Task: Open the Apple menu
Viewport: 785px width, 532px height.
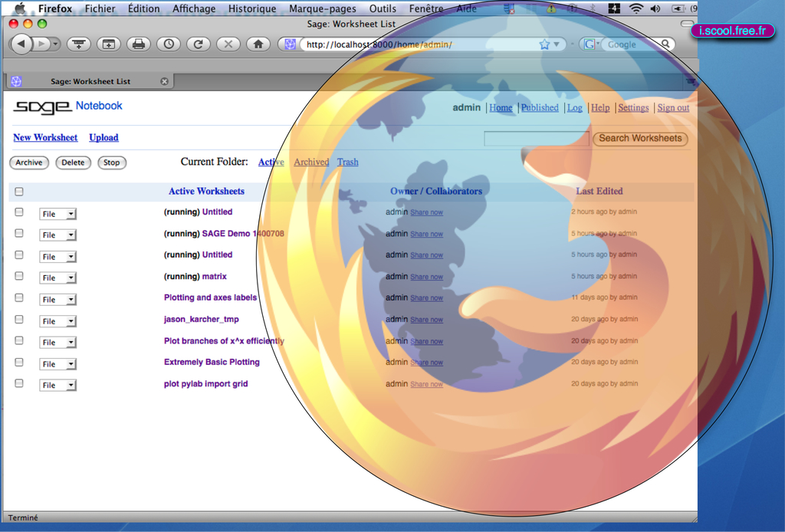Action: click(20, 8)
